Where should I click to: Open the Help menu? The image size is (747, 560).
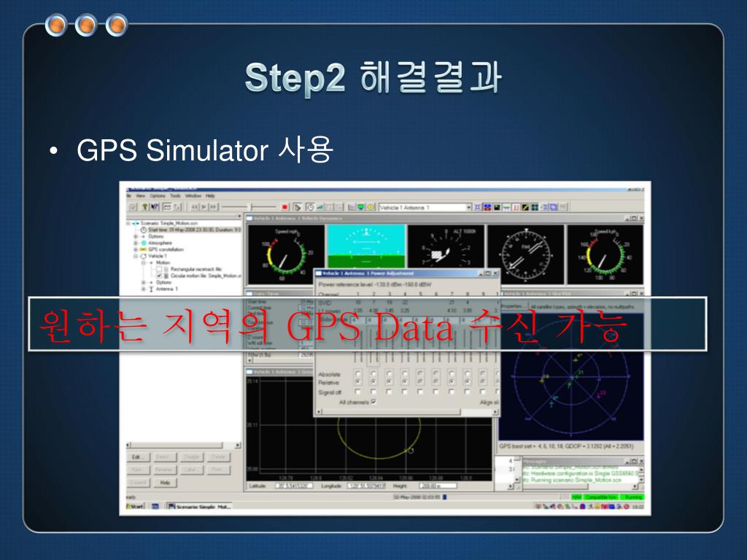pos(210,195)
